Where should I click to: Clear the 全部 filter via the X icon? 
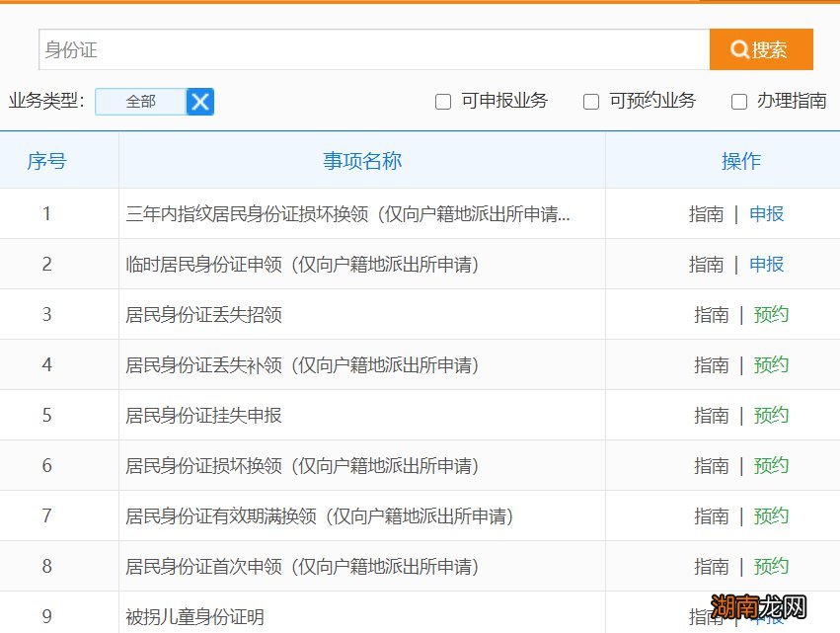tap(200, 101)
